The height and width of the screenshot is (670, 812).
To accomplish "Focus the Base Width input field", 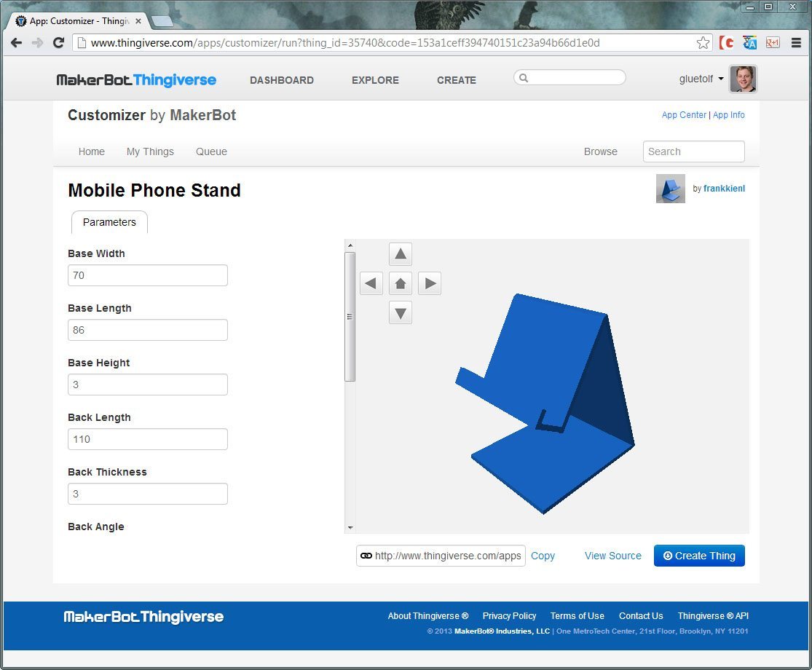I will pyautogui.click(x=148, y=275).
